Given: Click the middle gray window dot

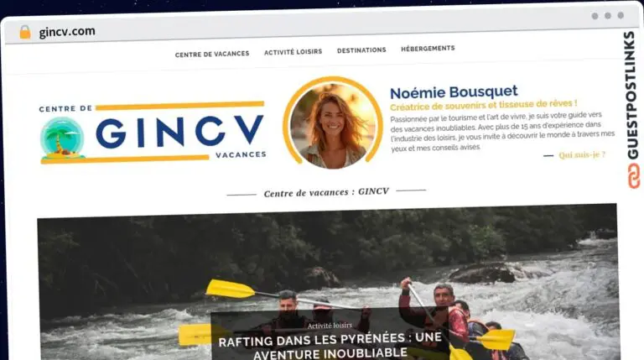Looking at the screenshot, I should click(608, 16).
